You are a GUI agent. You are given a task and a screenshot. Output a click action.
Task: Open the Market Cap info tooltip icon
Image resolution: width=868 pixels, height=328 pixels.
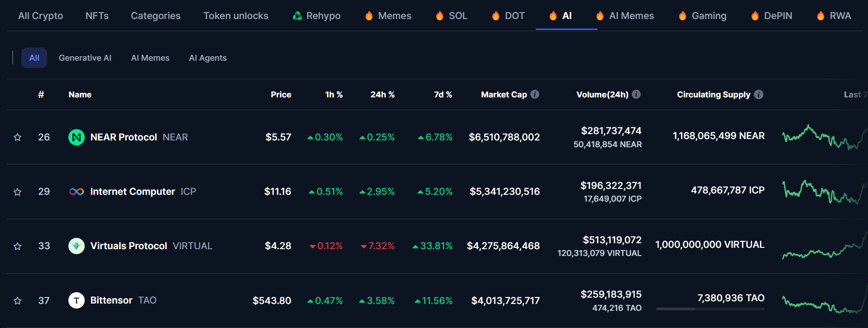[x=535, y=94]
